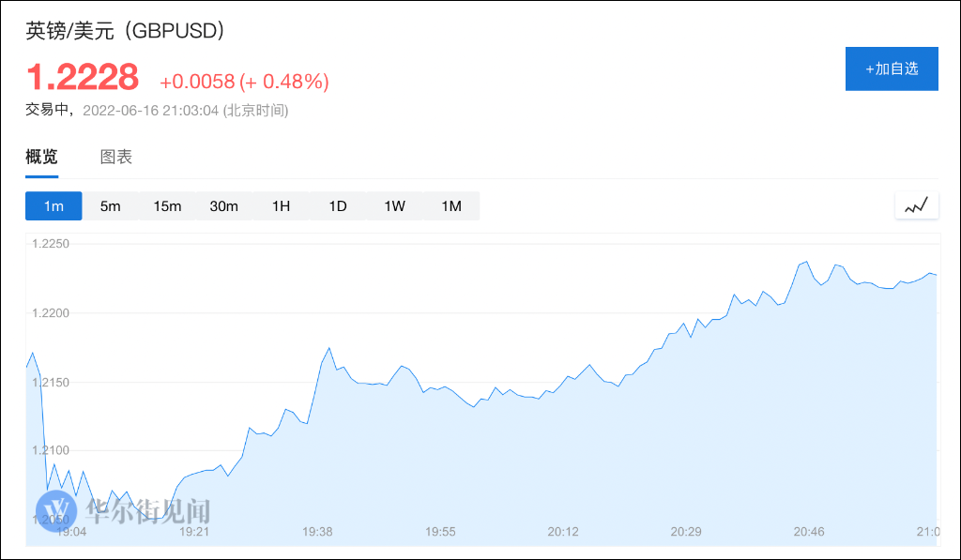961x560 pixels.
Task: Click the 英镑/美元 (GBPUSD) title
Action: [125, 31]
